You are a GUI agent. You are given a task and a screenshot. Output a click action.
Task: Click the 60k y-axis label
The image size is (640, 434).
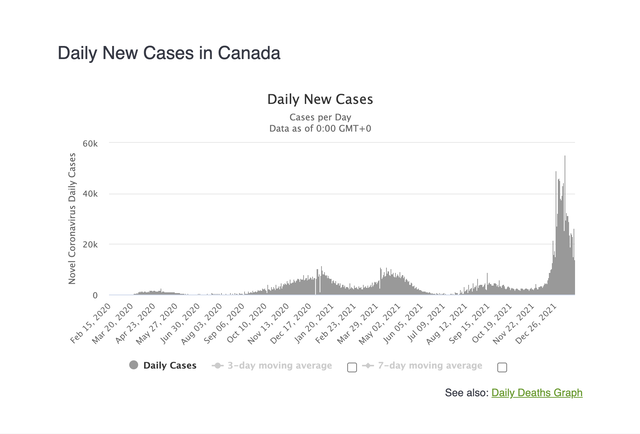pyautogui.click(x=90, y=143)
